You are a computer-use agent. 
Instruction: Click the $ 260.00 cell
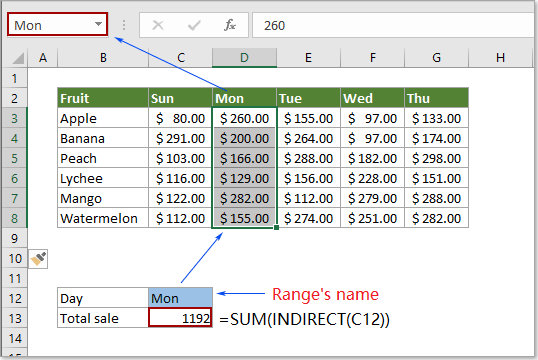click(244, 118)
